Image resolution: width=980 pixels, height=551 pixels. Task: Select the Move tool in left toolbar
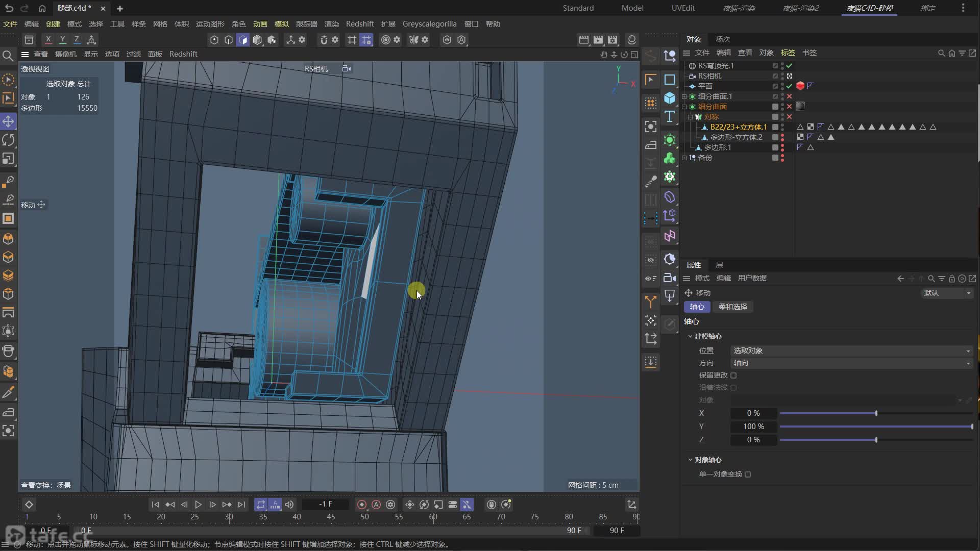(x=8, y=121)
